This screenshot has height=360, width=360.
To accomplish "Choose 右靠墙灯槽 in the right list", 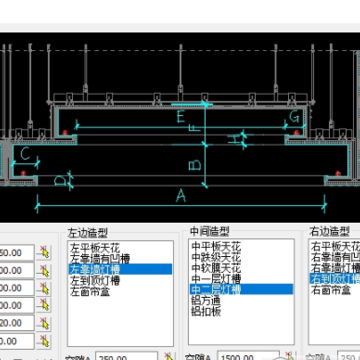I will tap(335, 268).
